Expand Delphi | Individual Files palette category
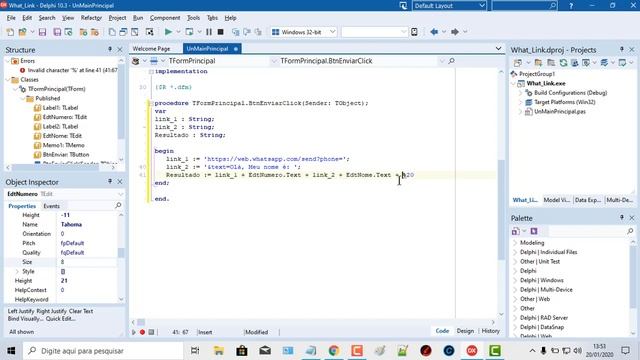The image size is (640, 360). [515, 252]
